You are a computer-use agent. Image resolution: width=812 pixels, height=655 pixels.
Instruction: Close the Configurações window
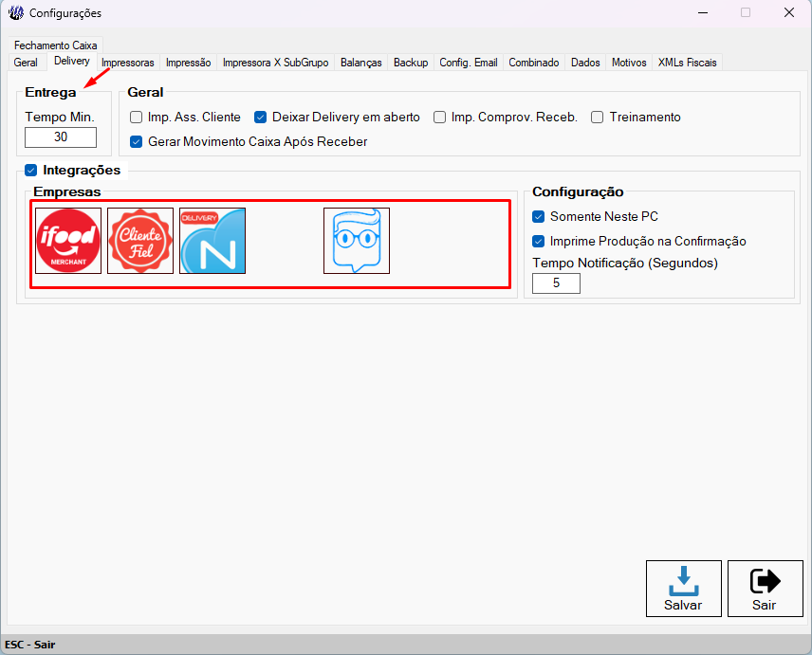(x=789, y=12)
